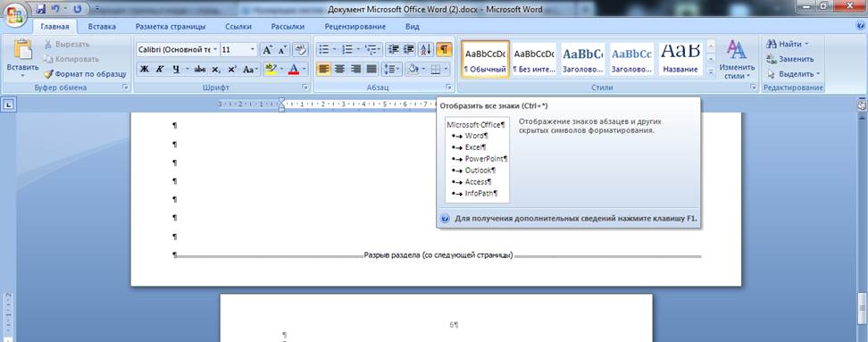The image size is (868, 342).
Task: Redo using the Quick Access toolbar icon
Action: 77,10
